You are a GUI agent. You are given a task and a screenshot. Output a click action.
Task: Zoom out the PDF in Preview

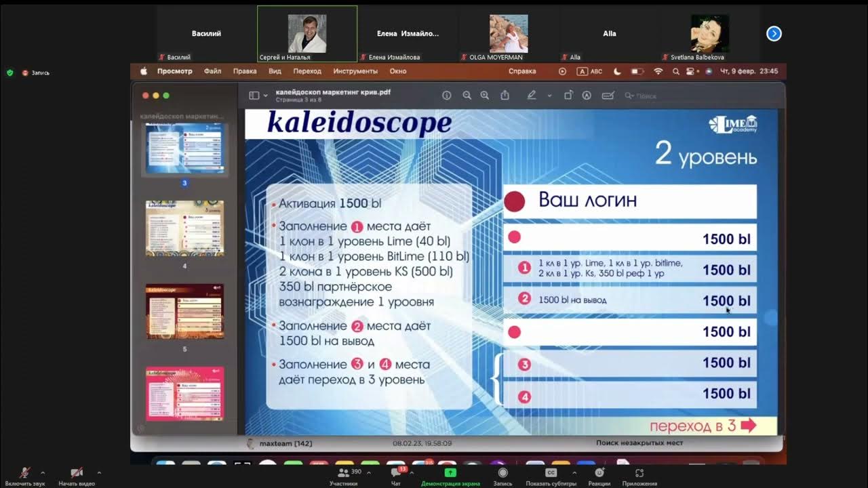tap(467, 96)
